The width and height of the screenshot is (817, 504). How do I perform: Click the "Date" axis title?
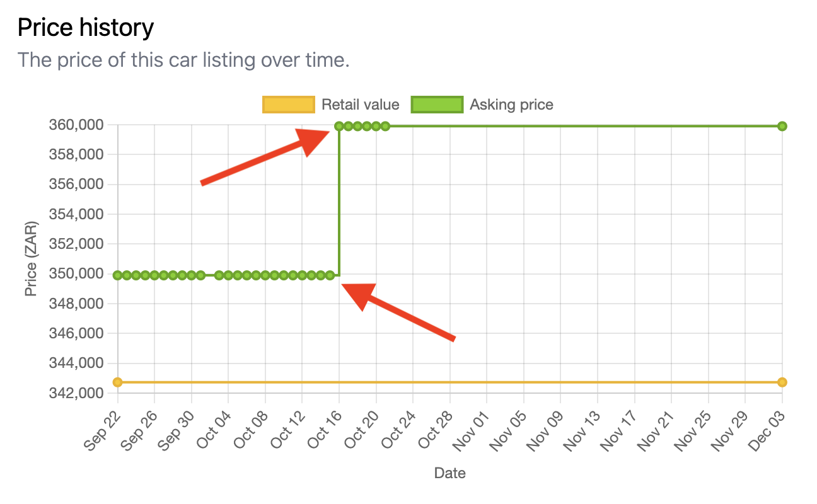coord(449,472)
